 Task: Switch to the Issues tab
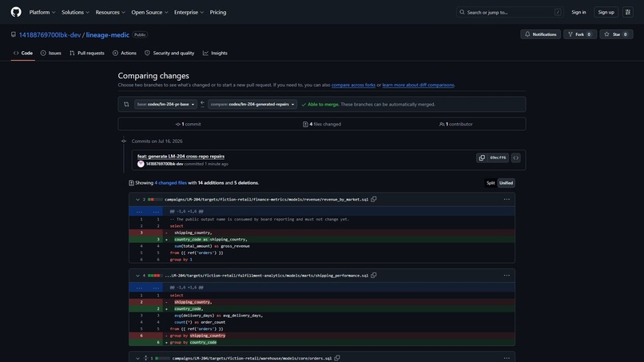(51, 53)
